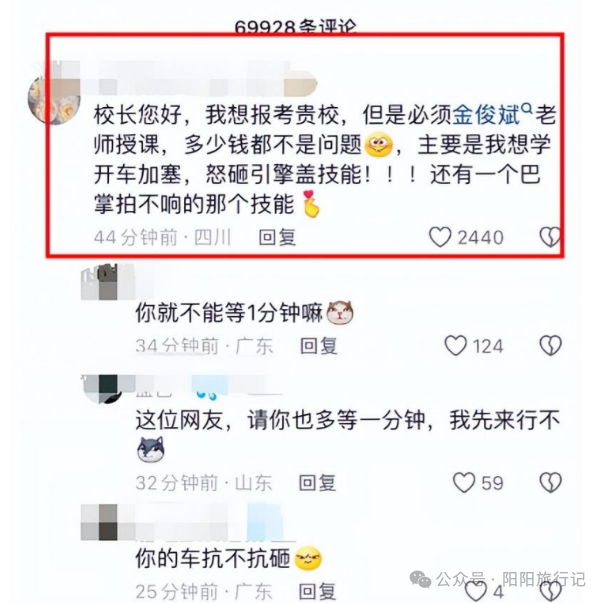Dislike the top comment from 四川
Screen dimensions: 605x603
click(x=550, y=237)
